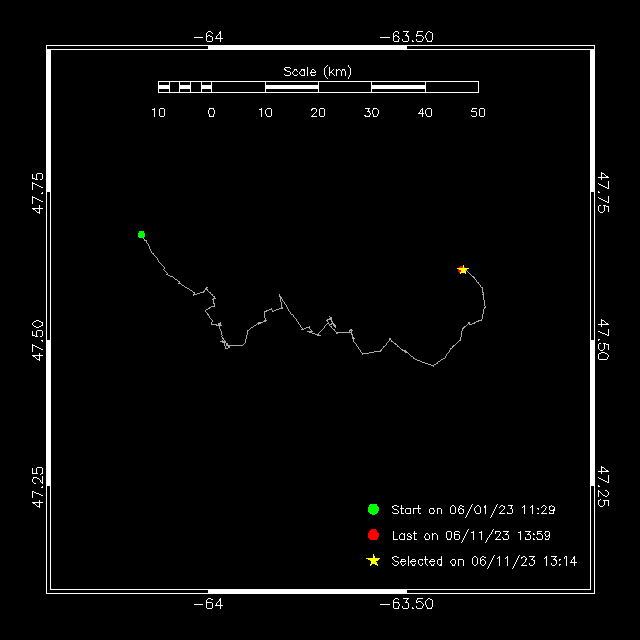Click the '50' scale bar label

tap(478, 113)
